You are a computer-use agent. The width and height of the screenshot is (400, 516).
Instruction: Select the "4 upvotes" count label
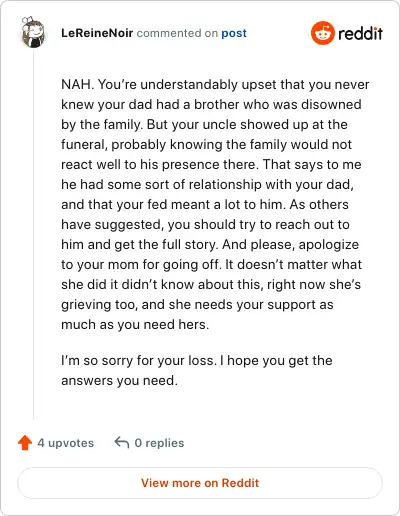click(x=66, y=443)
